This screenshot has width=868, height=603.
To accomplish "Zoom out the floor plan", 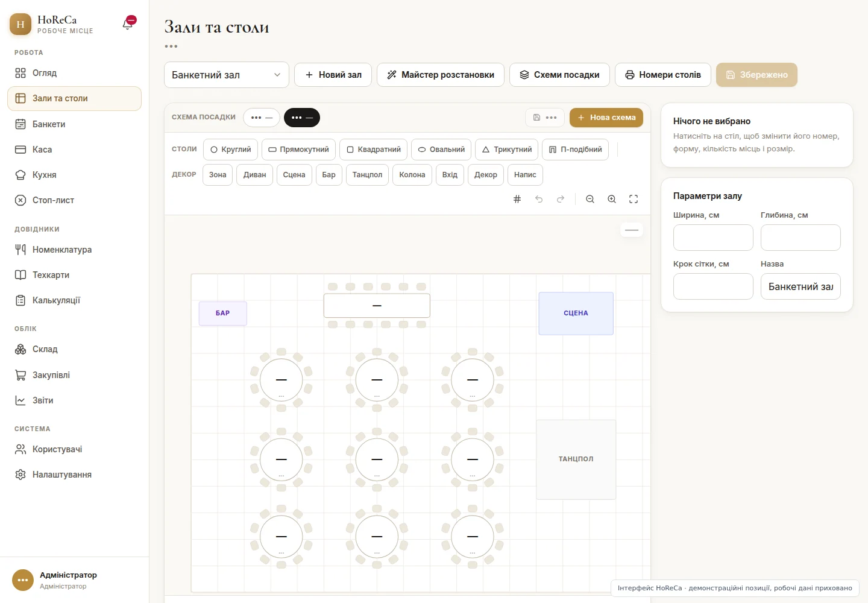I will [x=590, y=199].
